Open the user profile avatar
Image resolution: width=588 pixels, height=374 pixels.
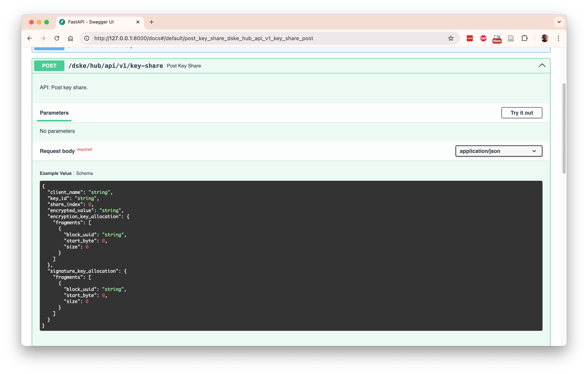point(545,38)
